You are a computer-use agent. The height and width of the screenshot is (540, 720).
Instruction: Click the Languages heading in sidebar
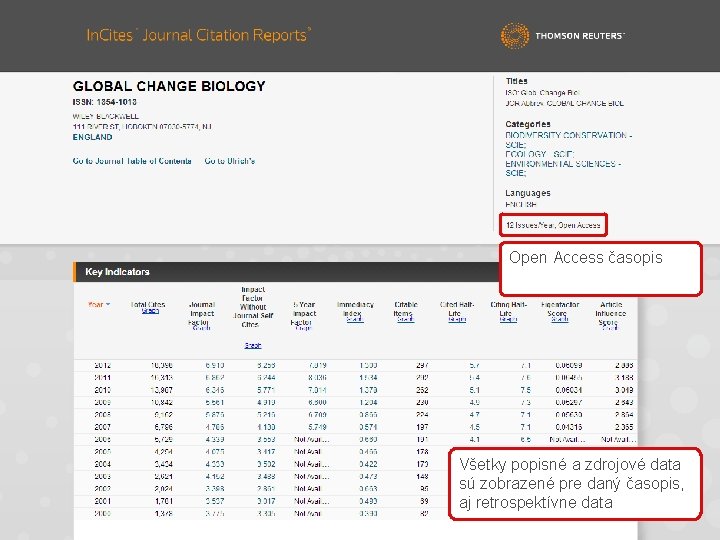(528, 193)
